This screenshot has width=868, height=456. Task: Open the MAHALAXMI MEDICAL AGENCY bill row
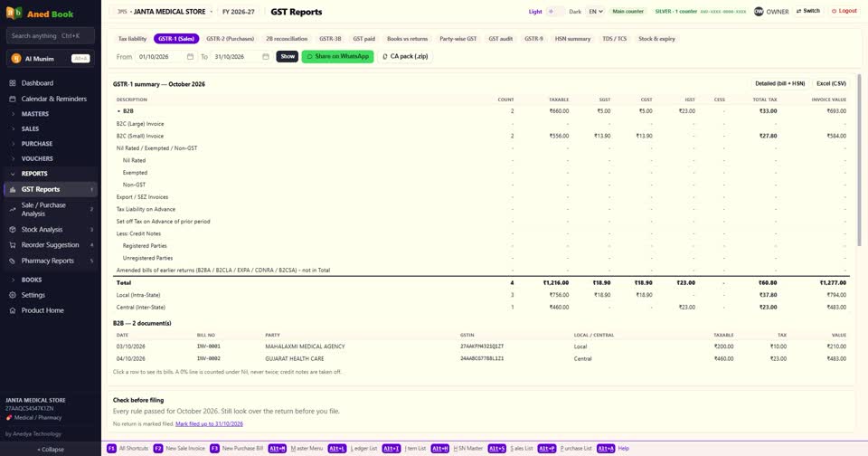(480, 347)
